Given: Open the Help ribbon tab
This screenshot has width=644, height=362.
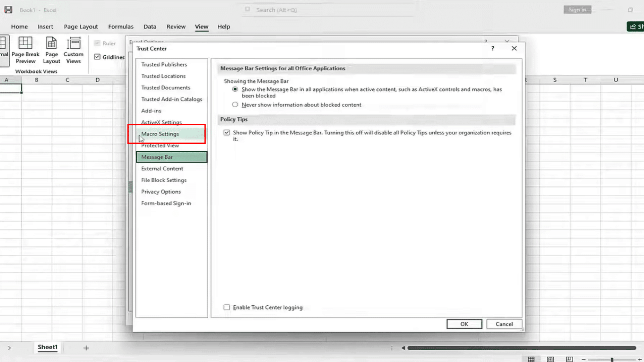Looking at the screenshot, I should pyautogui.click(x=224, y=26).
